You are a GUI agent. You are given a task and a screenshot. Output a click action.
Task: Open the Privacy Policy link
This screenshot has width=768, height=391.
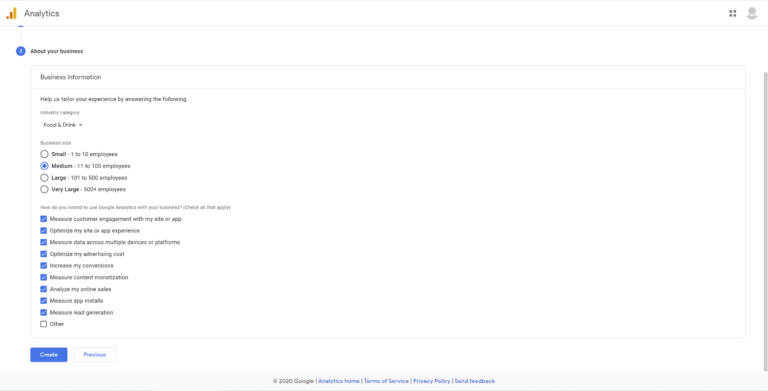432,381
